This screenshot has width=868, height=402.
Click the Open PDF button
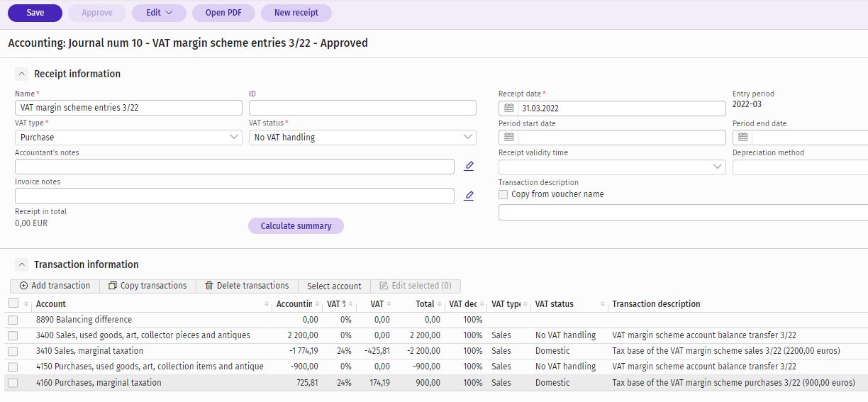[x=224, y=13]
